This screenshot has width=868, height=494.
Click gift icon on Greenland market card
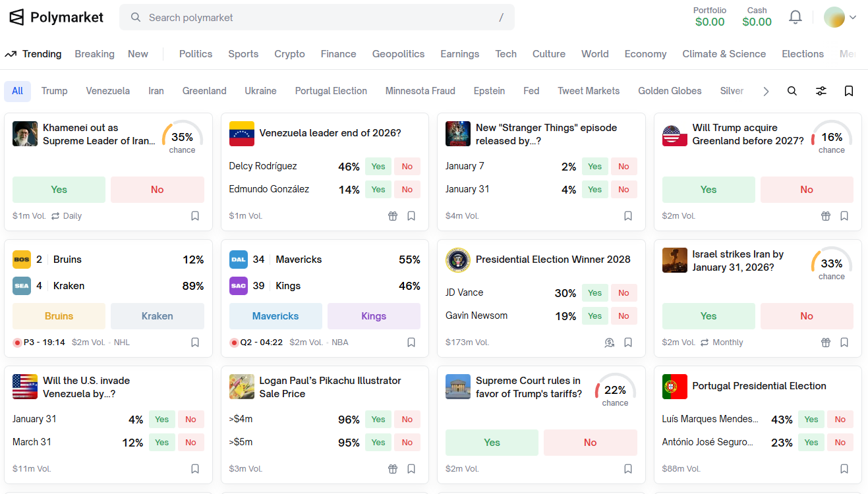point(826,216)
